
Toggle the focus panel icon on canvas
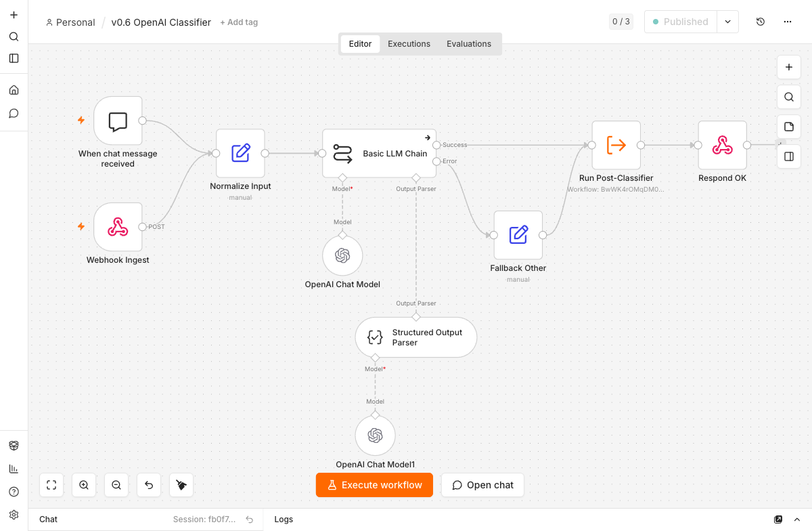[789, 156]
